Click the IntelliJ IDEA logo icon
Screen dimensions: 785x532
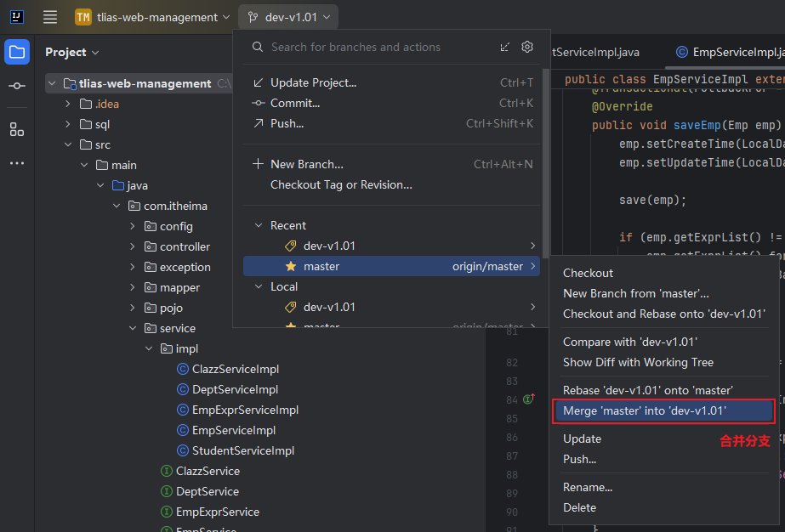click(16, 17)
